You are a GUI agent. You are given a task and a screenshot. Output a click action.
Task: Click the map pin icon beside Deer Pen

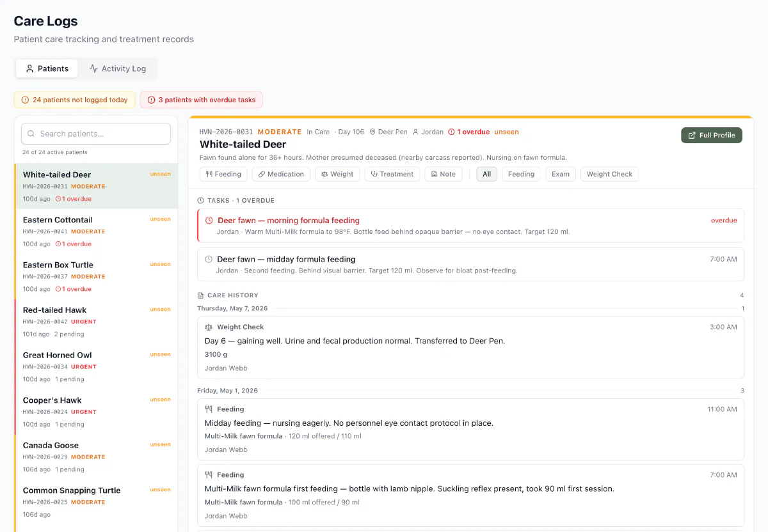372,132
